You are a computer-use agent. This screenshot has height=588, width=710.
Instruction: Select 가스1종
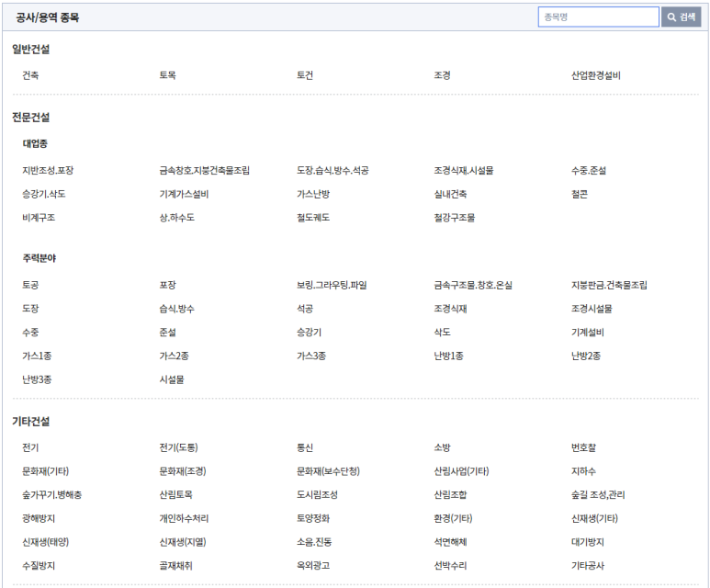point(37,356)
